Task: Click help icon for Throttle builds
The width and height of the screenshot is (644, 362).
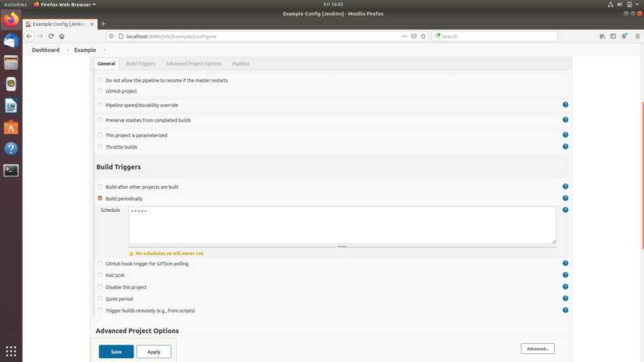Action: 565,146
